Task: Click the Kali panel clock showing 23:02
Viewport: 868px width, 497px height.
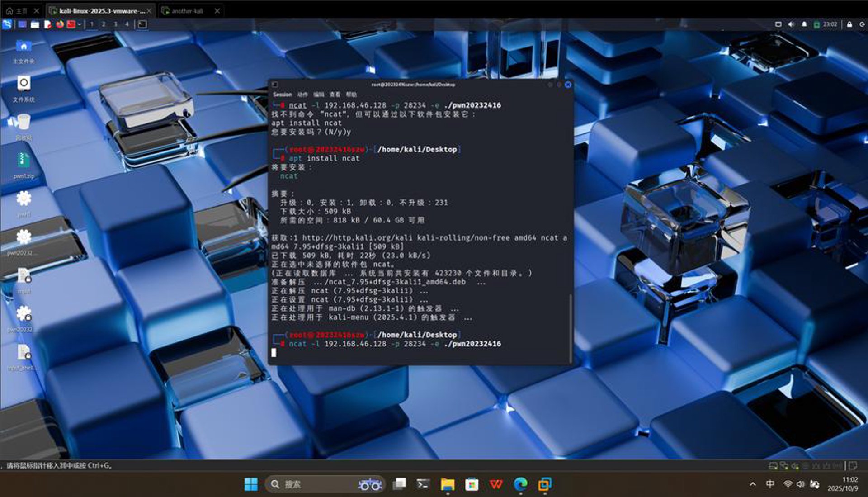Action: (830, 24)
